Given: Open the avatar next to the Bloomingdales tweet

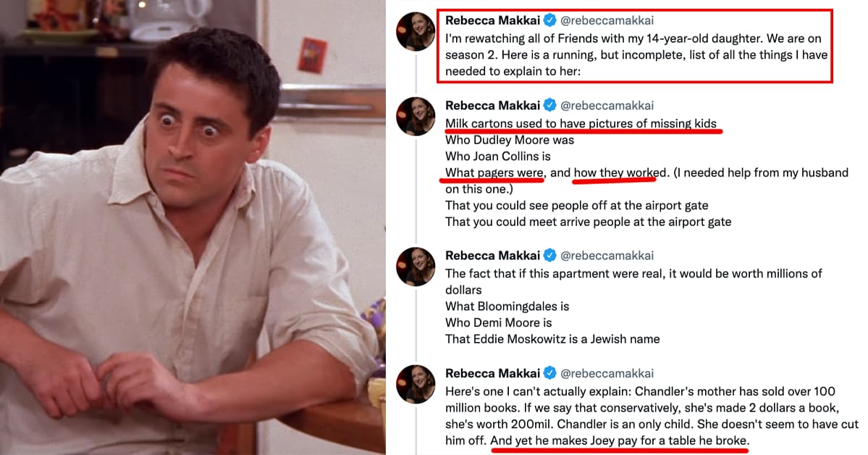Looking at the screenshot, I should pos(416,266).
